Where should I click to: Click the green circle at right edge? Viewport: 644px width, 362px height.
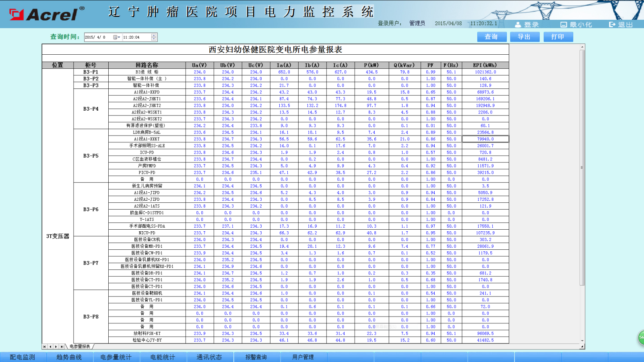(641, 337)
